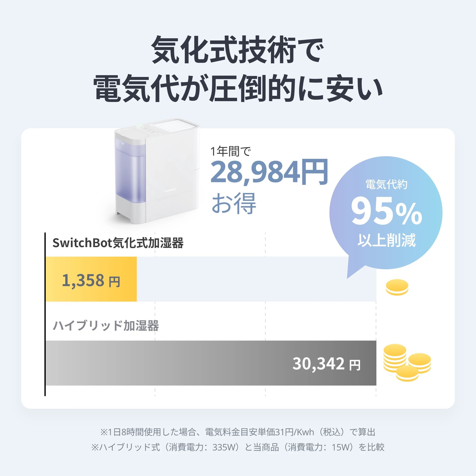The image size is (476, 476).
Task: Click the green indicator light on the humidifier
Action: point(140,125)
